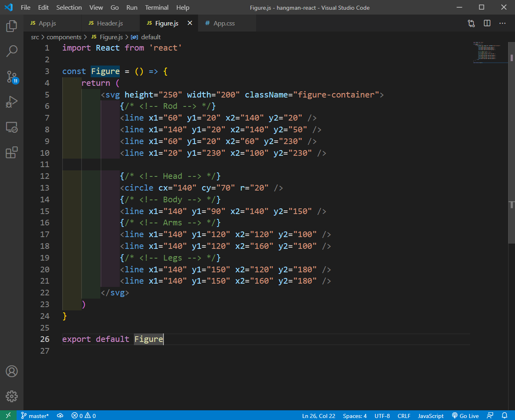Open the Run and Debug view

tap(12, 102)
